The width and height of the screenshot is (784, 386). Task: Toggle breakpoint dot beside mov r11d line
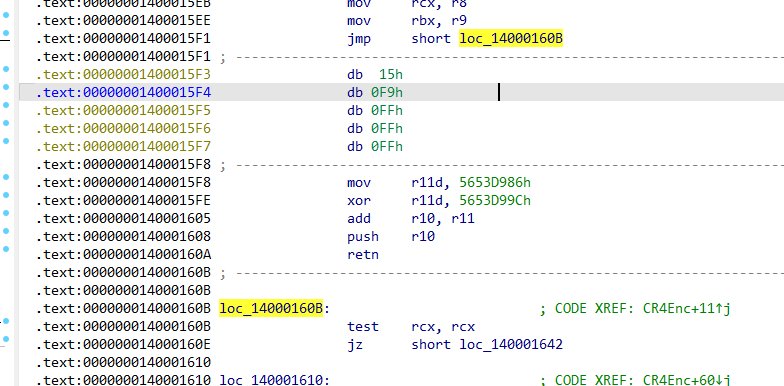tap(6, 177)
